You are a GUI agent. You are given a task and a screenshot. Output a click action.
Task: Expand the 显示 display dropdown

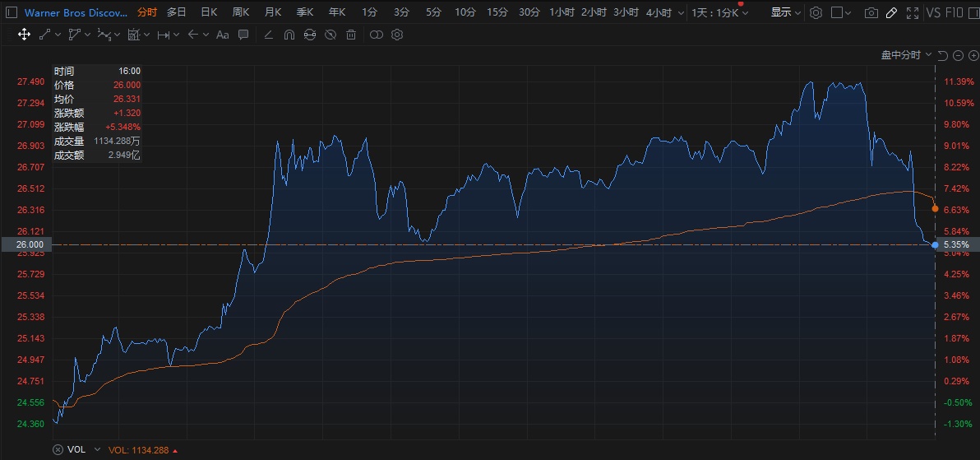(785, 12)
